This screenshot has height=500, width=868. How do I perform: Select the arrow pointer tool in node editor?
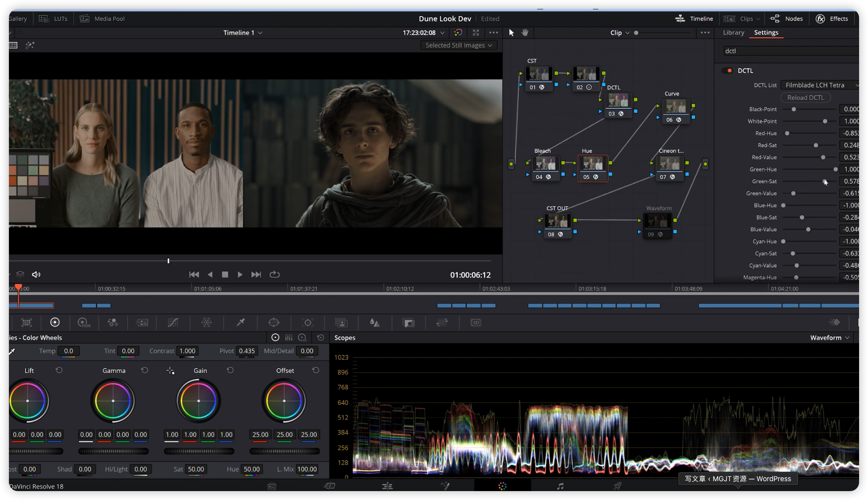coord(511,33)
